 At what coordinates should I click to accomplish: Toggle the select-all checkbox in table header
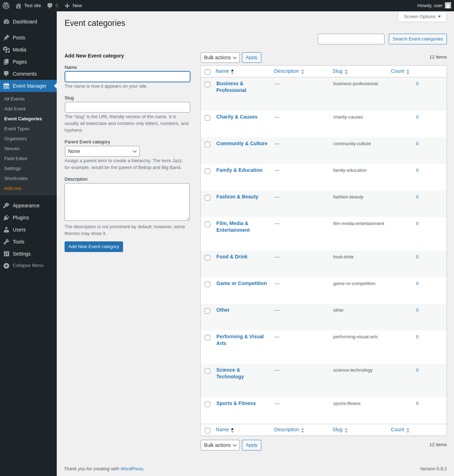click(x=207, y=72)
